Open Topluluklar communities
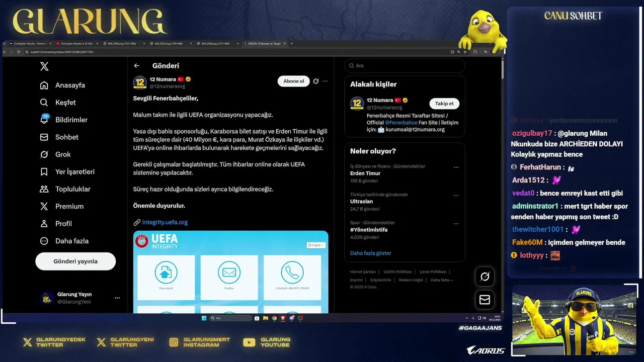 coord(65,189)
